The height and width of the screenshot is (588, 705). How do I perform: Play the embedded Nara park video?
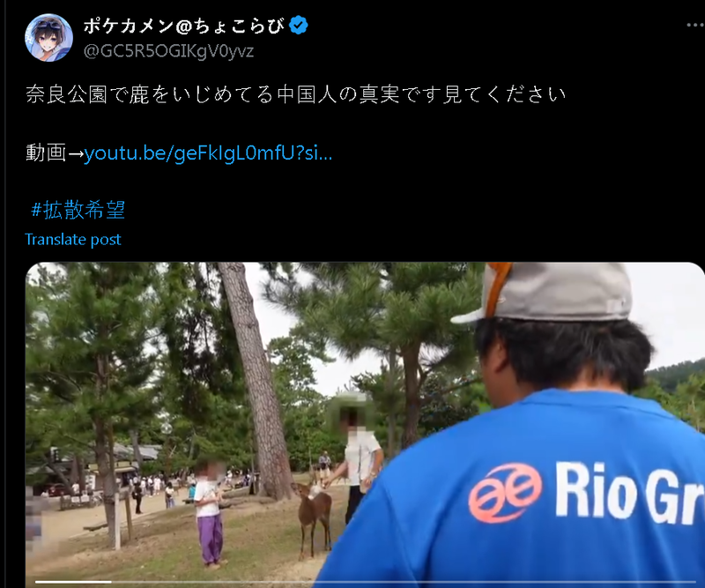click(x=365, y=425)
